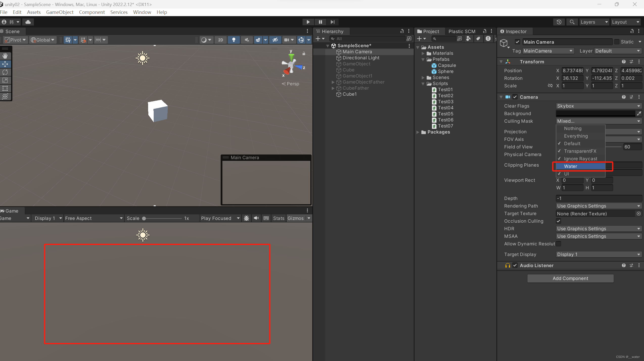Click the Pause button

pos(320,22)
